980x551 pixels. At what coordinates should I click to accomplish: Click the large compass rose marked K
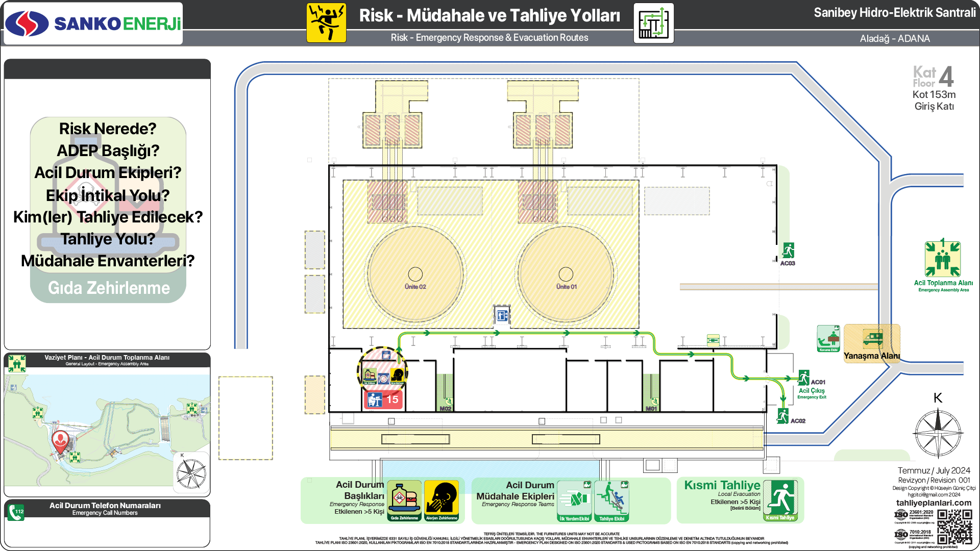938,433
